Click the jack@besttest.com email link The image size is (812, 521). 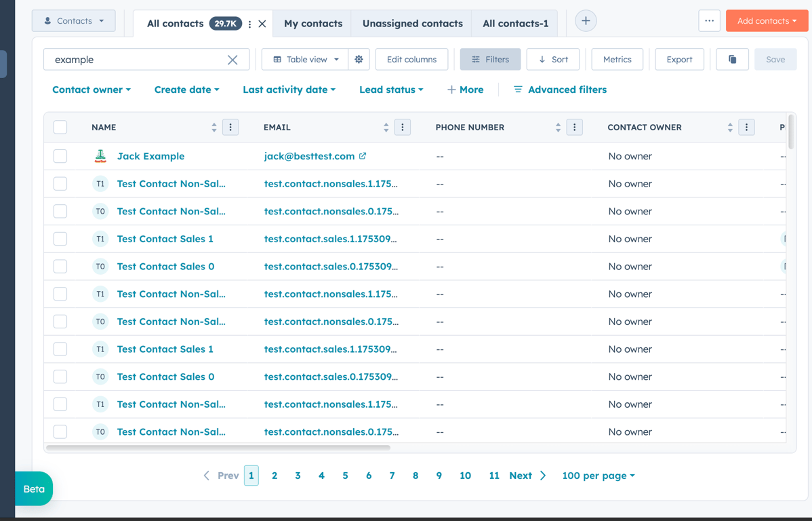(309, 156)
